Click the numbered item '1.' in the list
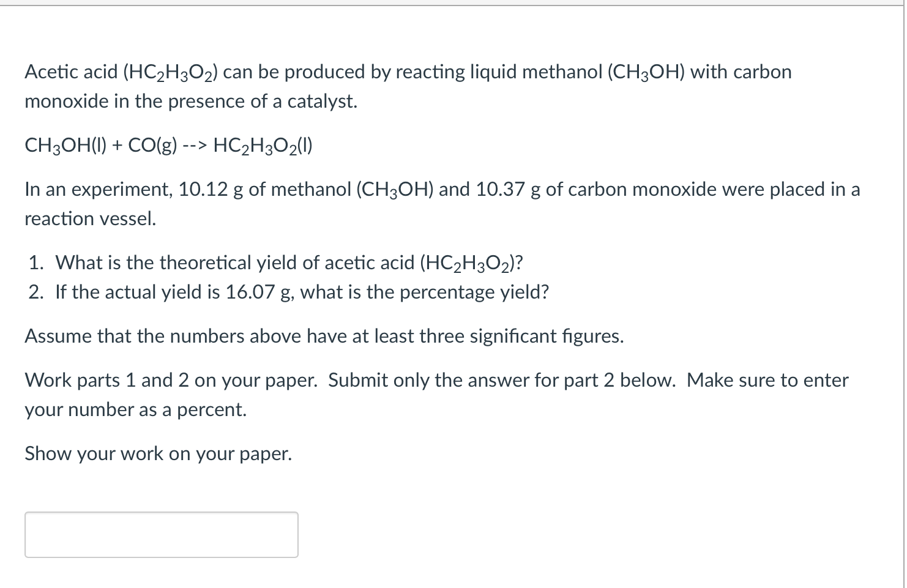 35,262
